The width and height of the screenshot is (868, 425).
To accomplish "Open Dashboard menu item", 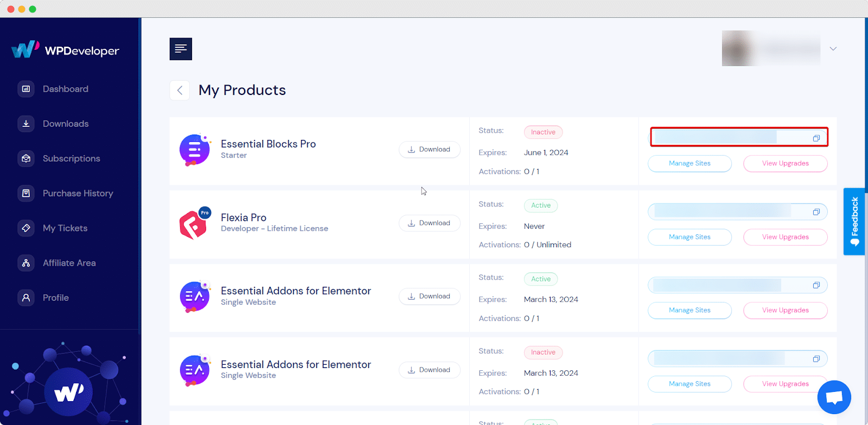I will pyautogui.click(x=66, y=89).
